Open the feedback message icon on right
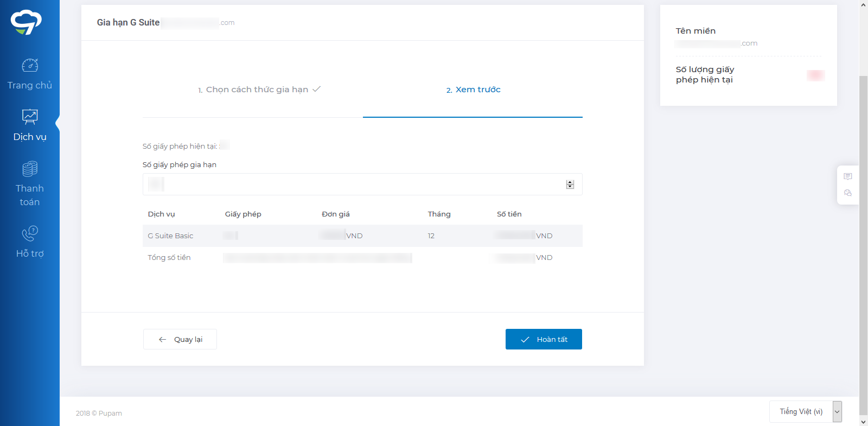The width and height of the screenshot is (868, 426). pyautogui.click(x=848, y=176)
